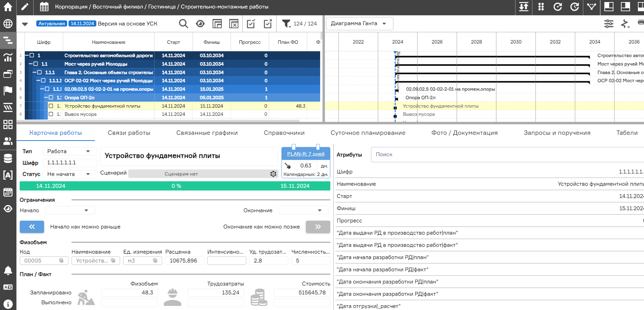Open the Тип Работа dropdown

point(70,151)
